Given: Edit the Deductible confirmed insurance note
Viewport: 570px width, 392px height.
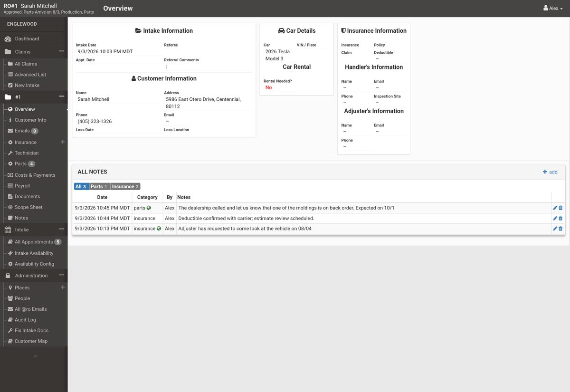Looking at the screenshot, I should pos(555,219).
